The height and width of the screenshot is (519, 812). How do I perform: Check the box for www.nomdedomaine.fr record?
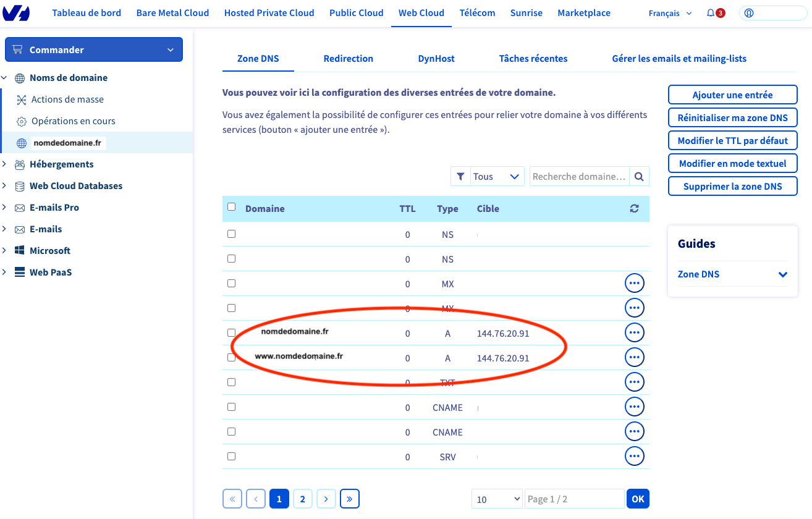[232, 357]
